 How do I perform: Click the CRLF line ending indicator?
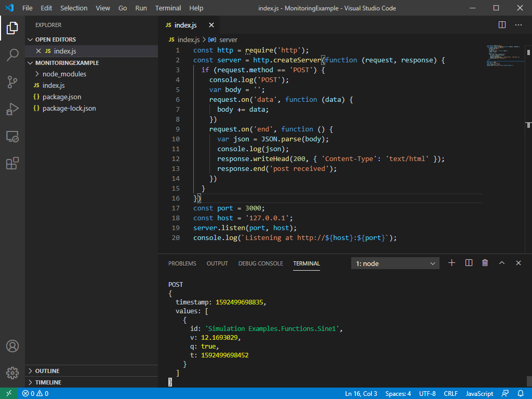pyautogui.click(x=451, y=393)
